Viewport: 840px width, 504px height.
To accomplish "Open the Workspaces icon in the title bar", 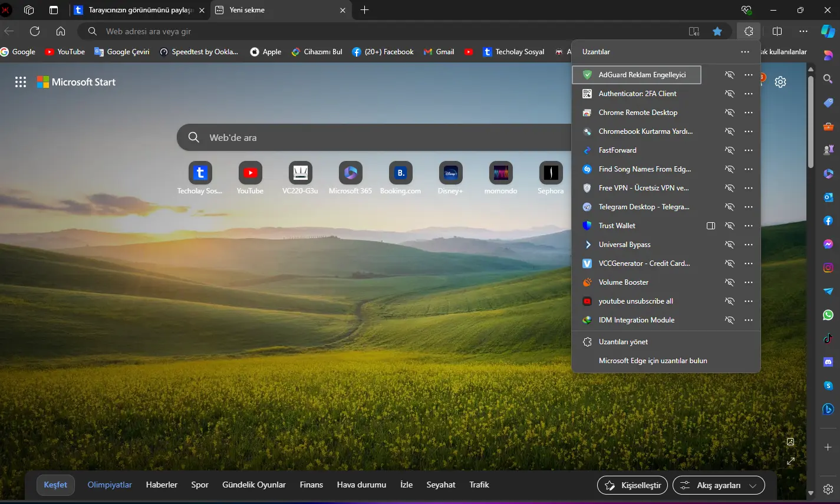I will coord(29,10).
